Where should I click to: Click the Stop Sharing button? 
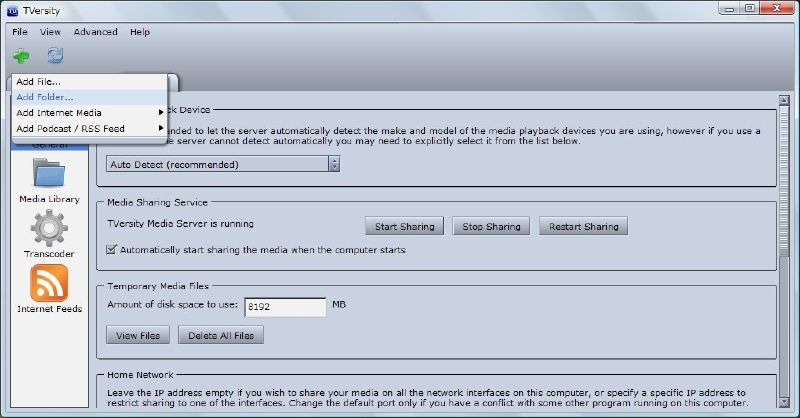(491, 226)
